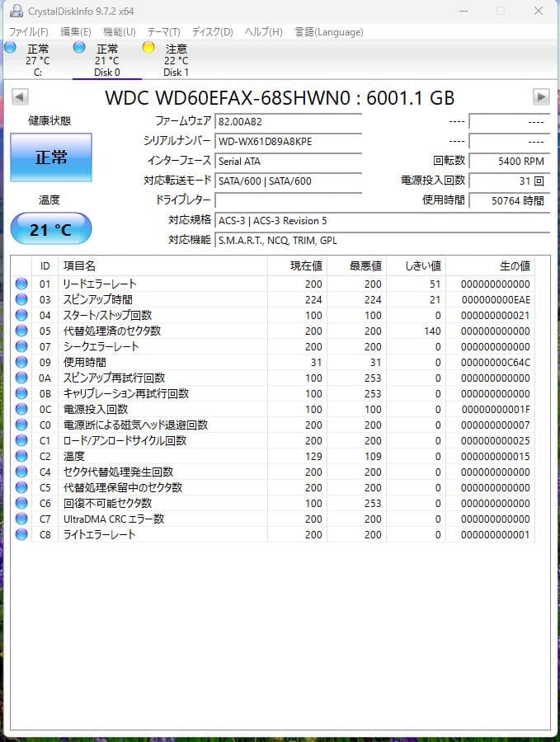Open the 編集(E) menu

pyautogui.click(x=76, y=31)
